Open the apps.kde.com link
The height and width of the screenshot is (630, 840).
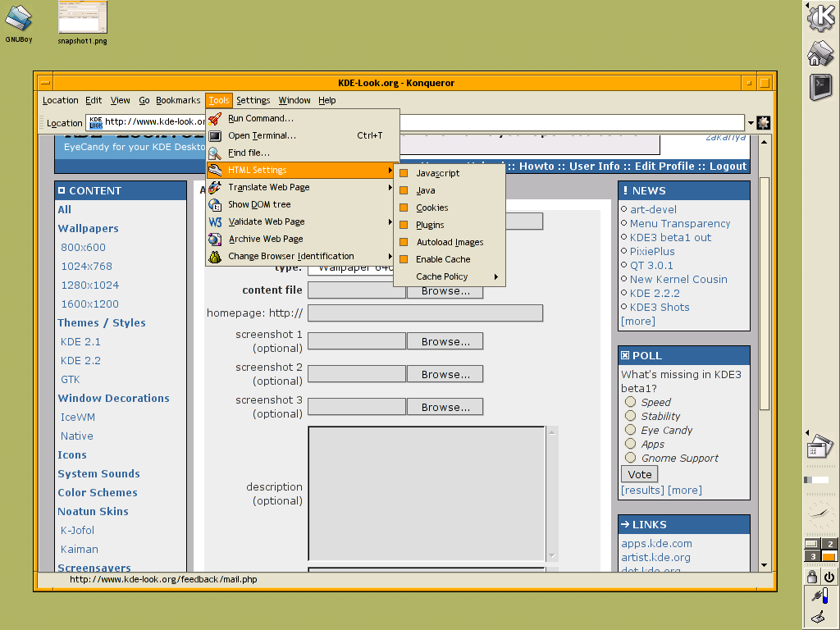[656, 543]
